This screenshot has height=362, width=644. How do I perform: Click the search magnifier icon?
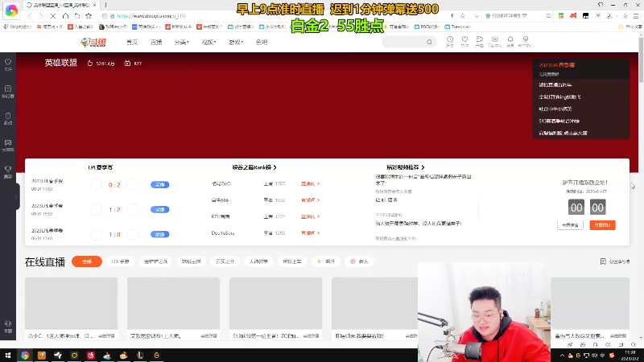click(429, 42)
